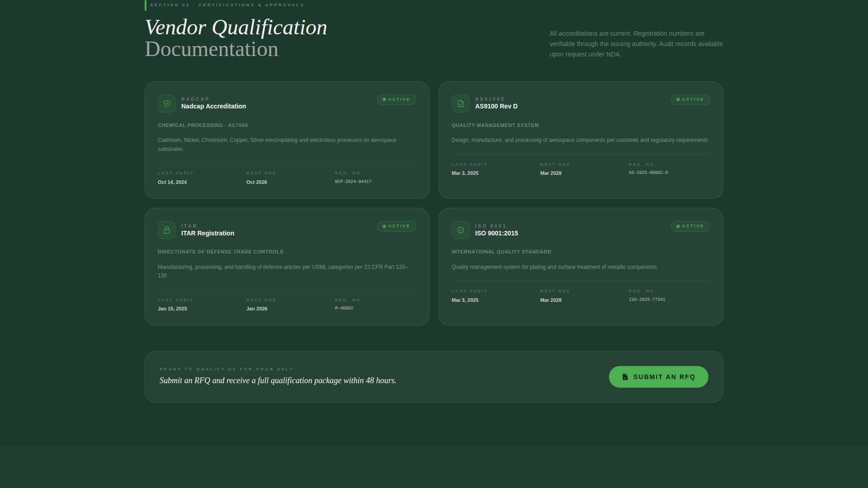
Task: Open the ITAR Registration heading
Action: click(x=208, y=233)
